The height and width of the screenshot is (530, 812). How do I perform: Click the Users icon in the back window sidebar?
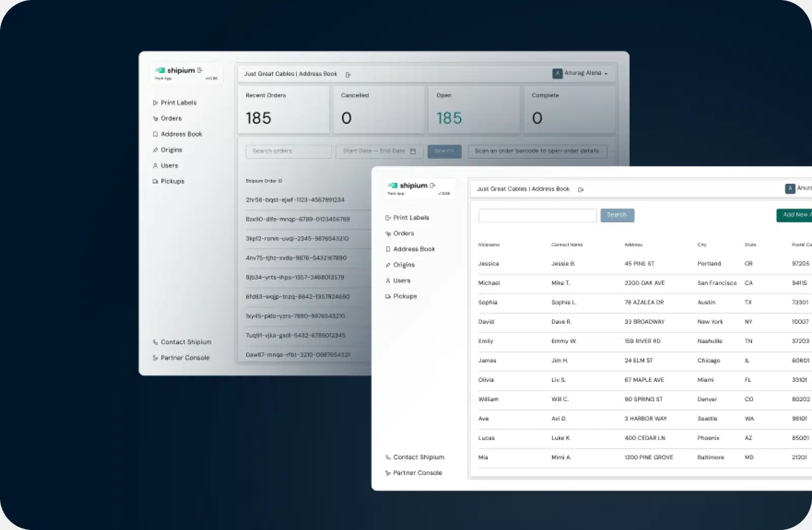pos(155,165)
